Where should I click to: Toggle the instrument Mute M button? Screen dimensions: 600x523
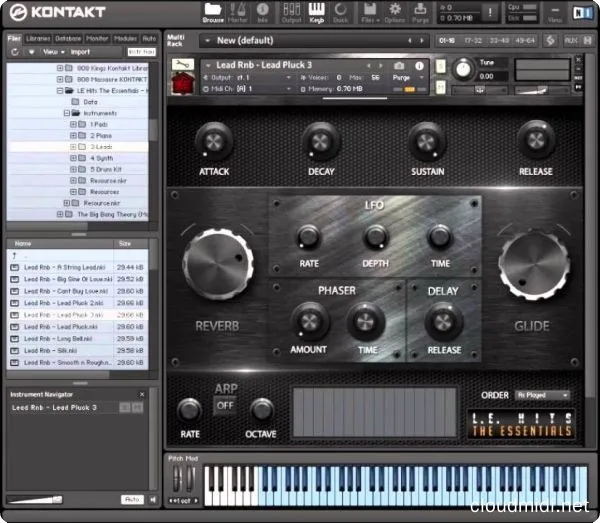(x=441, y=87)
